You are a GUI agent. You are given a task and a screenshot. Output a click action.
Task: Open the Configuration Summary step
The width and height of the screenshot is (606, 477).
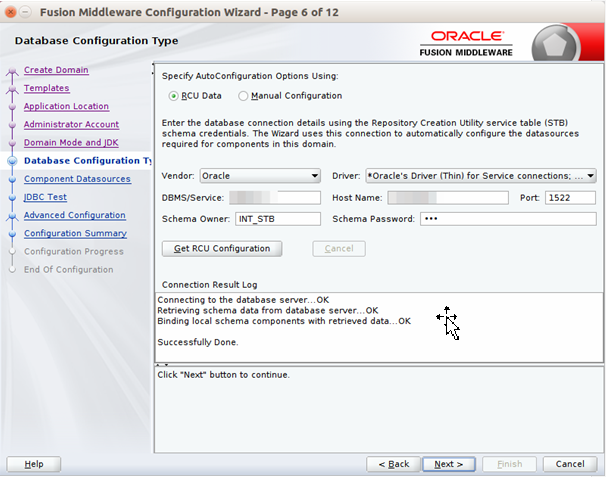click(75, 233)
